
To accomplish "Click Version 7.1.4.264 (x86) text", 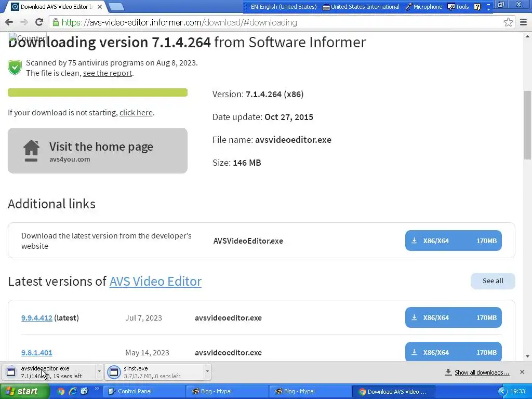I will pos(258,94).
